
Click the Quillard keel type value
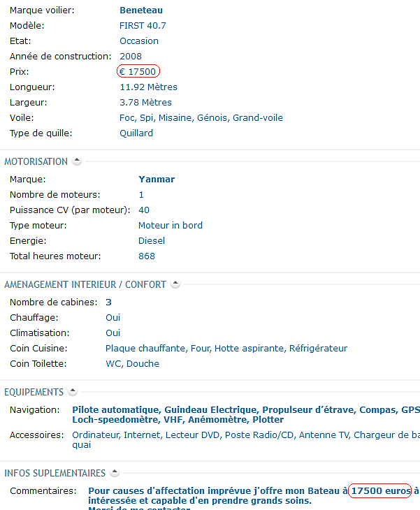click(x=136, y=133)
